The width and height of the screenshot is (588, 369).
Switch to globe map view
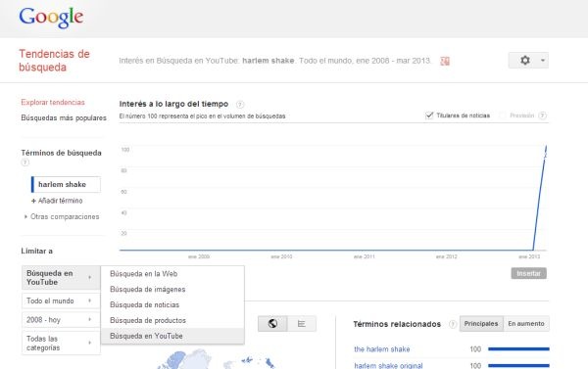(x=272, y=324)
